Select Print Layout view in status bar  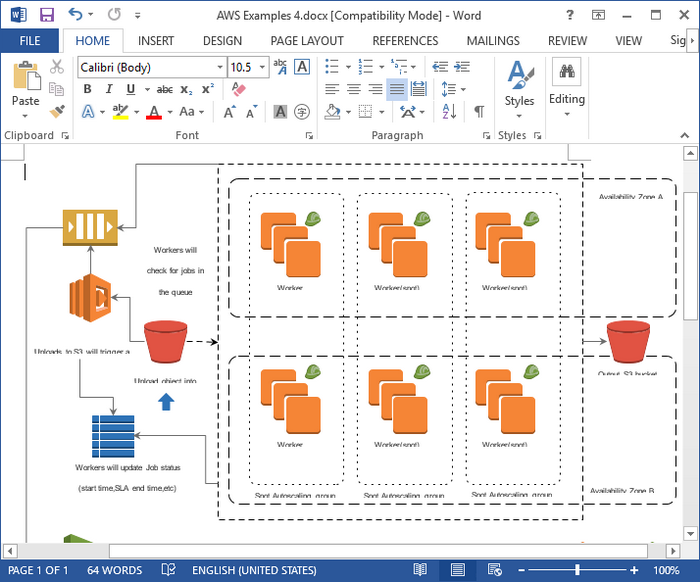pos(458,570)
